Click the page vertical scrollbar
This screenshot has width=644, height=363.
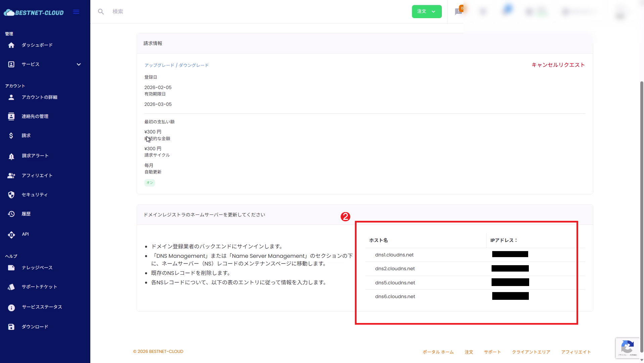pos(642,202)
